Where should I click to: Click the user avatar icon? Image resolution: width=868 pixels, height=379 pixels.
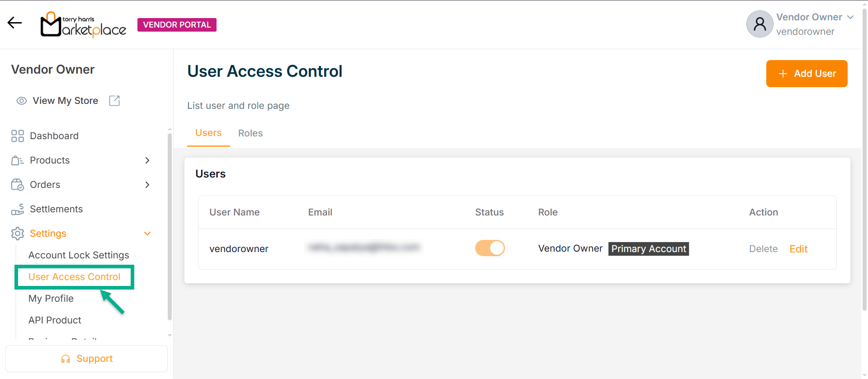click(x=759, y=24)
